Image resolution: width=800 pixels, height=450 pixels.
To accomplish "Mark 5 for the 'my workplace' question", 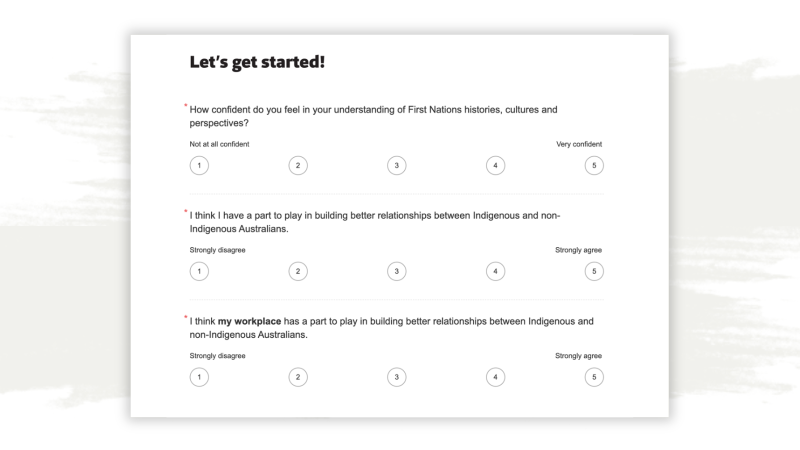I will tap(593, 376).
